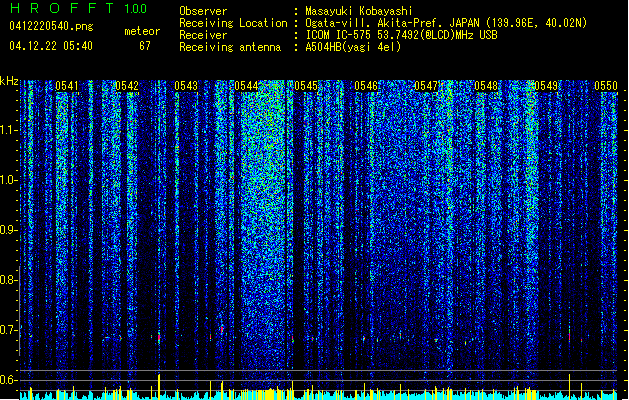Click the 0541 time marker
Image resolution: width=629 pixels, height=400 pixels.
coord(67,86)
